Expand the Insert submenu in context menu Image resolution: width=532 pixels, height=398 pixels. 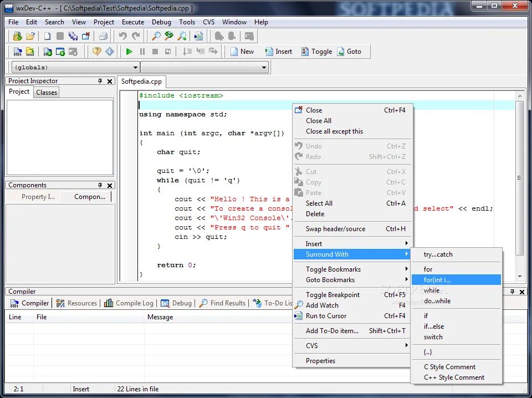point(352,243)
